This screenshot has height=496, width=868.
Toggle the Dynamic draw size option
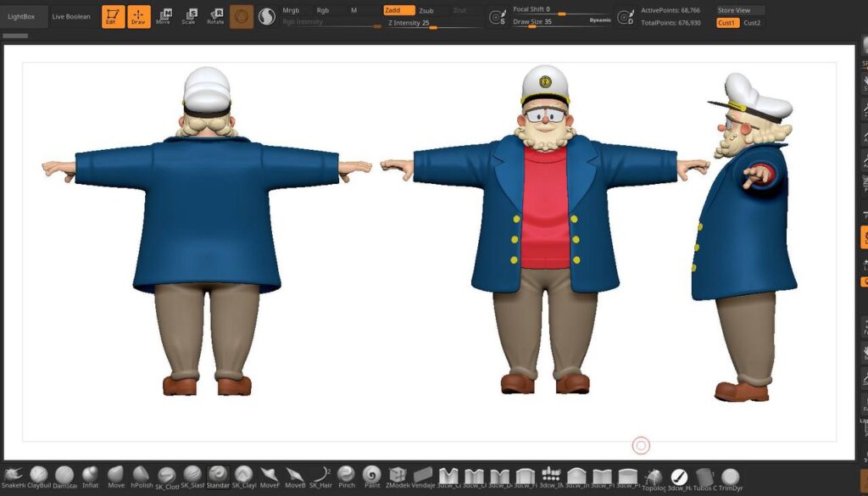(599, 19)
